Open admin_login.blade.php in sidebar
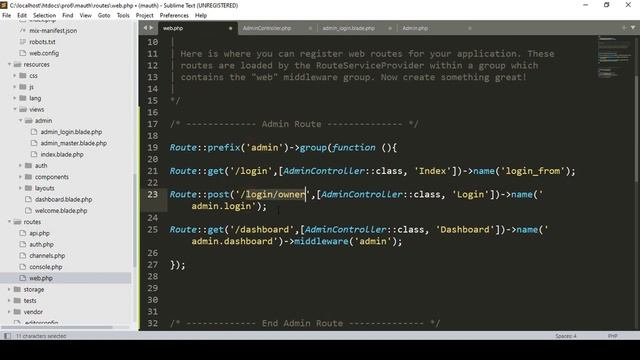The width and height of the screenshot is (640, 360). coord(71,132)
